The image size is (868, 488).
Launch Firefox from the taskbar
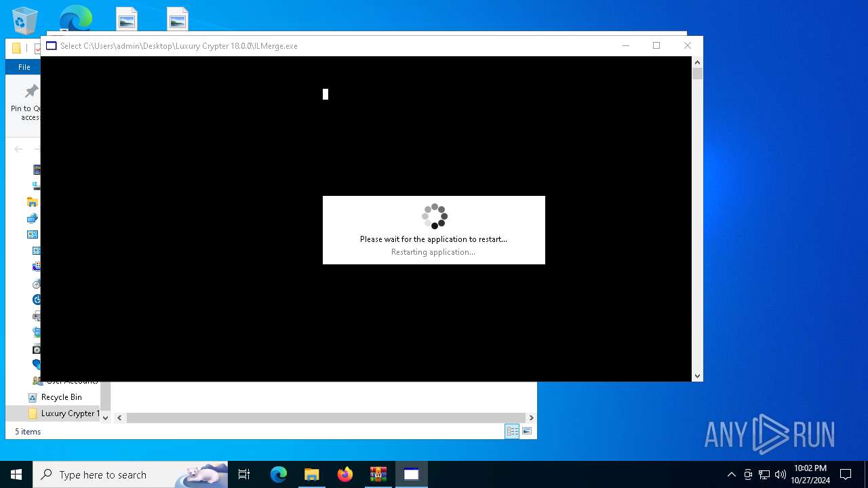click(x=345, y=474)
